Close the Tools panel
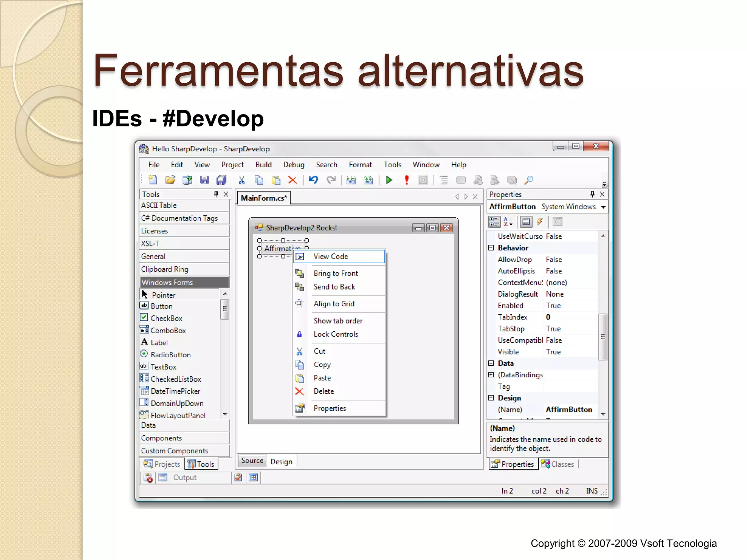747x560 pixels. [x=226, y=194]
